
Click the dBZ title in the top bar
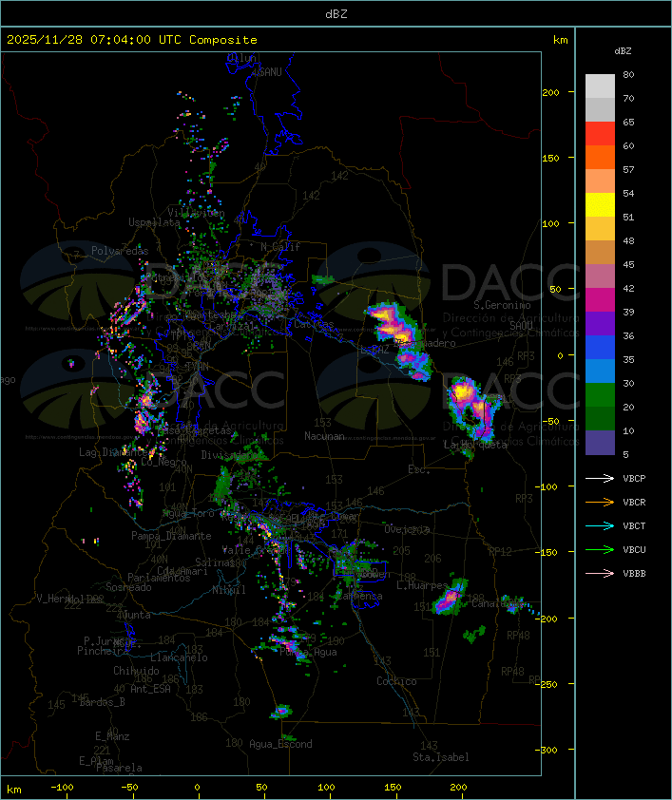[x=336, y=14]
